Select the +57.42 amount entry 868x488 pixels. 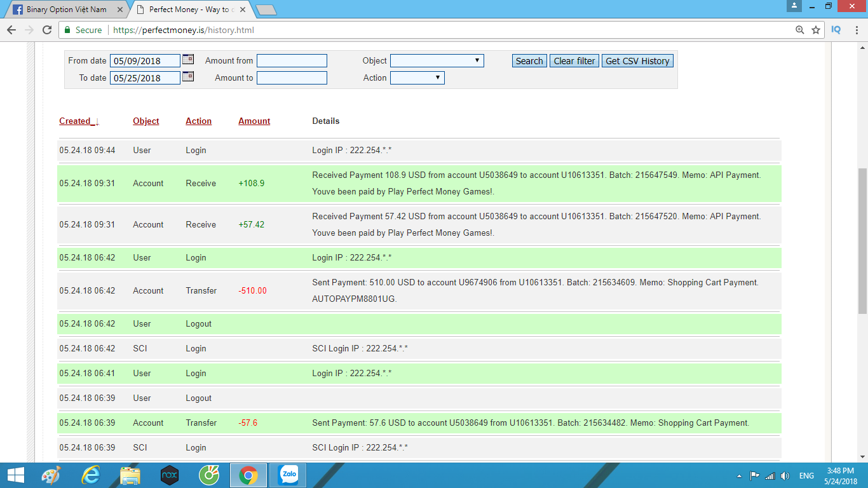tap(252, 224)
